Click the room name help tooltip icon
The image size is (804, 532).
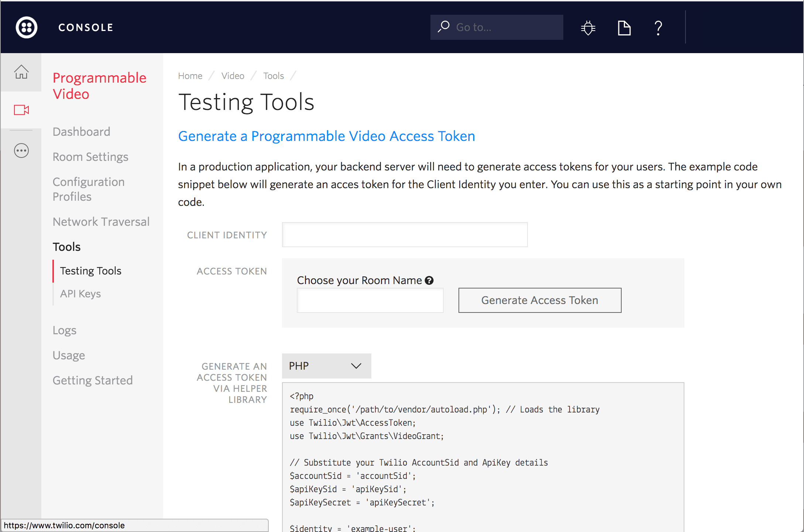point(429,280)
